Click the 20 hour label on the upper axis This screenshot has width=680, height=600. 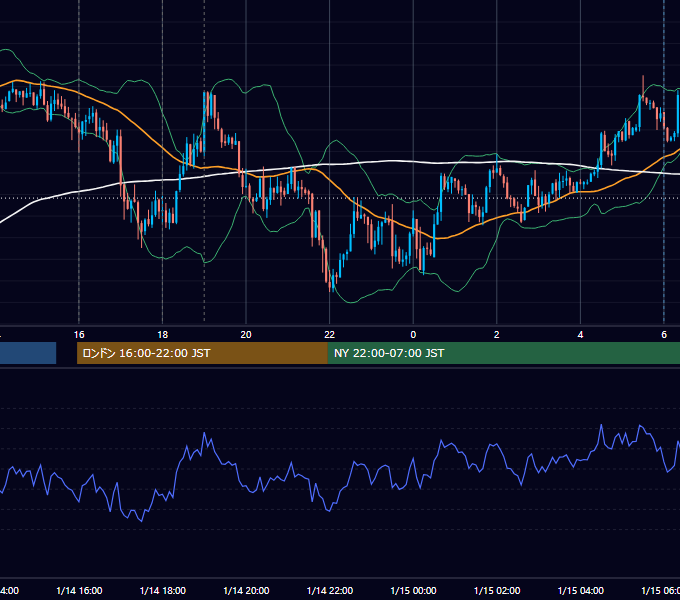[x=246, y=335]
